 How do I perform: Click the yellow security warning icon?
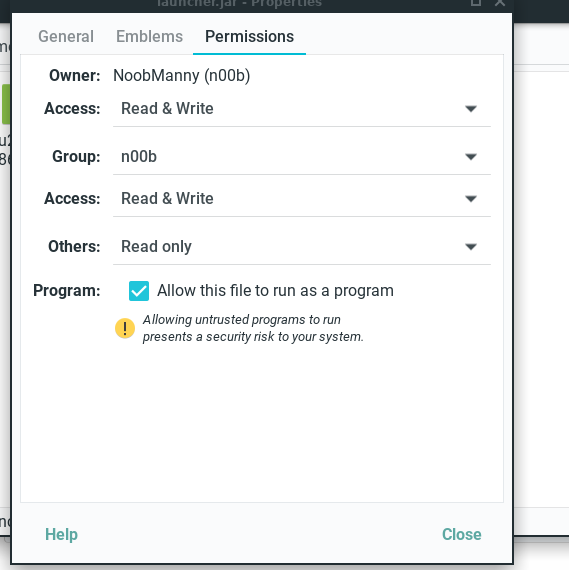point(125,328)
